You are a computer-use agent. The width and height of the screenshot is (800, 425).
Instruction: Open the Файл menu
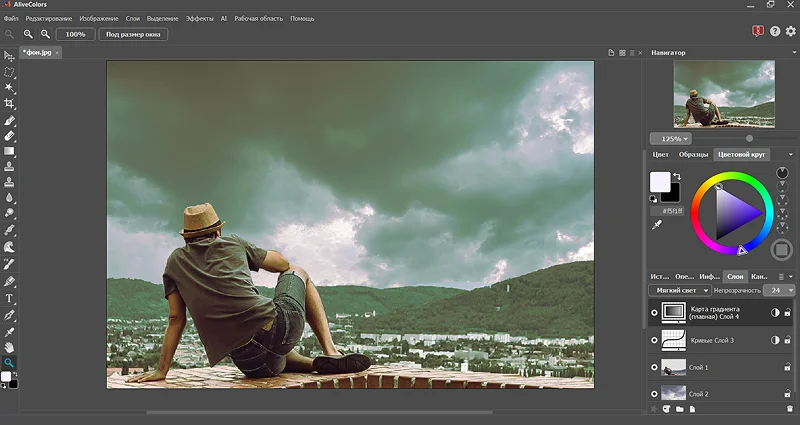[11, 18]
